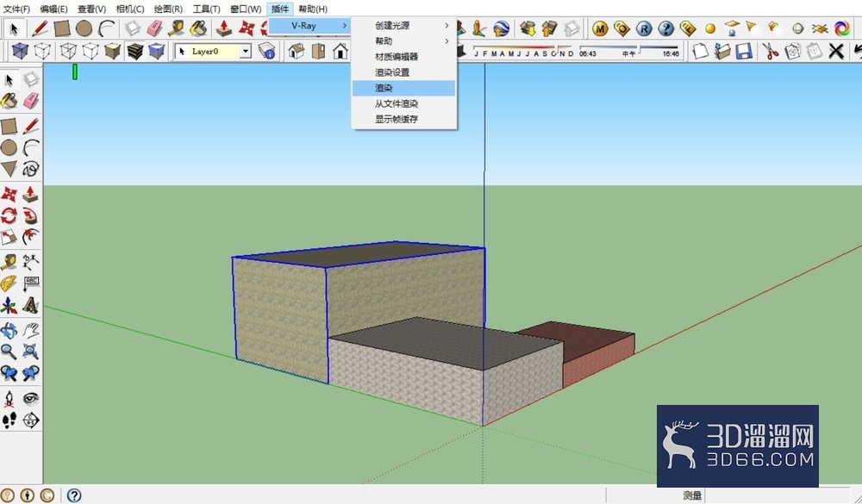Select the Tape Measure tool in top toolbar
Image resolution: width=862 pixels, height=504 pixels.
[176, 28]
